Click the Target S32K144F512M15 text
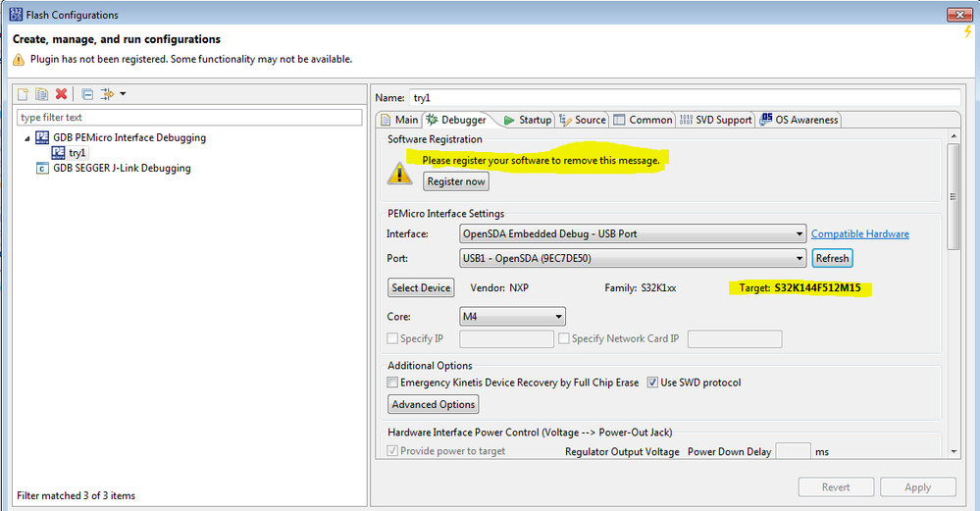The width and height of the screenshot is (980, 511). coord(800,288)
